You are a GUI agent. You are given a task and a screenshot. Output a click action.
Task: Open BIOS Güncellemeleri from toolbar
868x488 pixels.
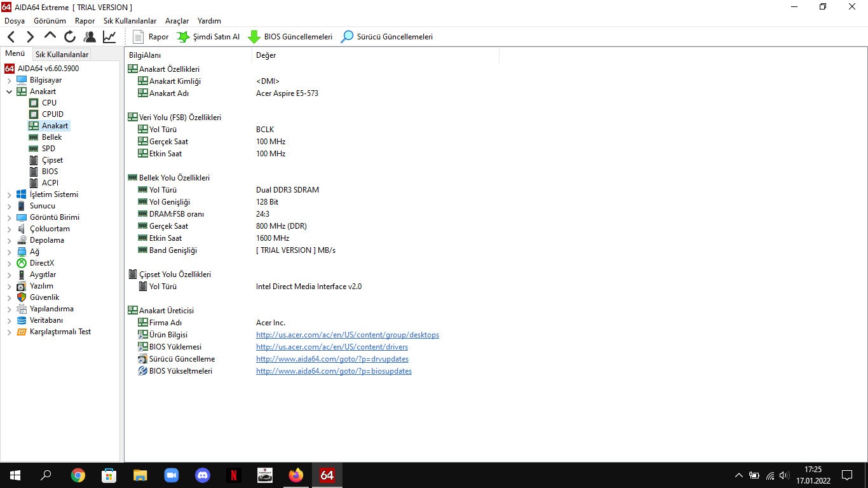click(290, 37)
